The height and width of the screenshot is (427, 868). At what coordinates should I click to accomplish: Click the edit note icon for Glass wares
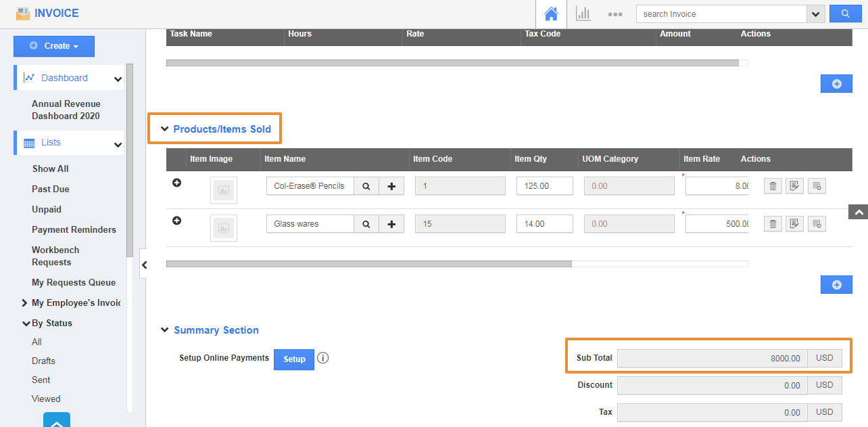[x=794, y=224]
